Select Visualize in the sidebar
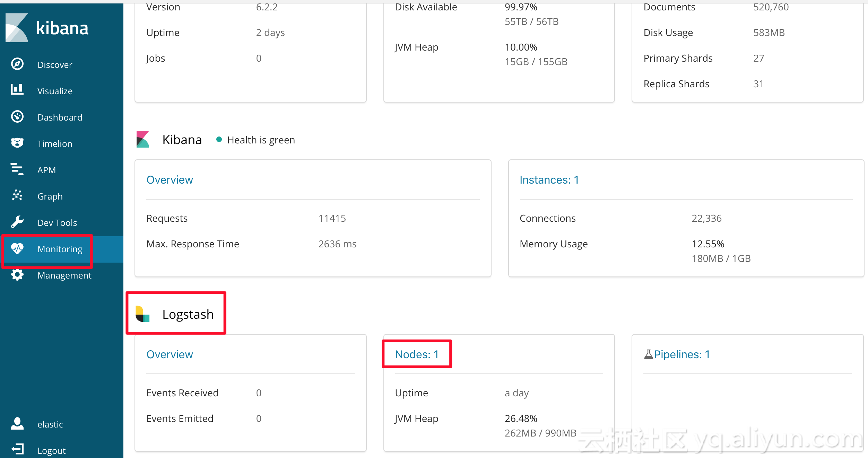Screen dimensions: 868x458 (55, 91)
